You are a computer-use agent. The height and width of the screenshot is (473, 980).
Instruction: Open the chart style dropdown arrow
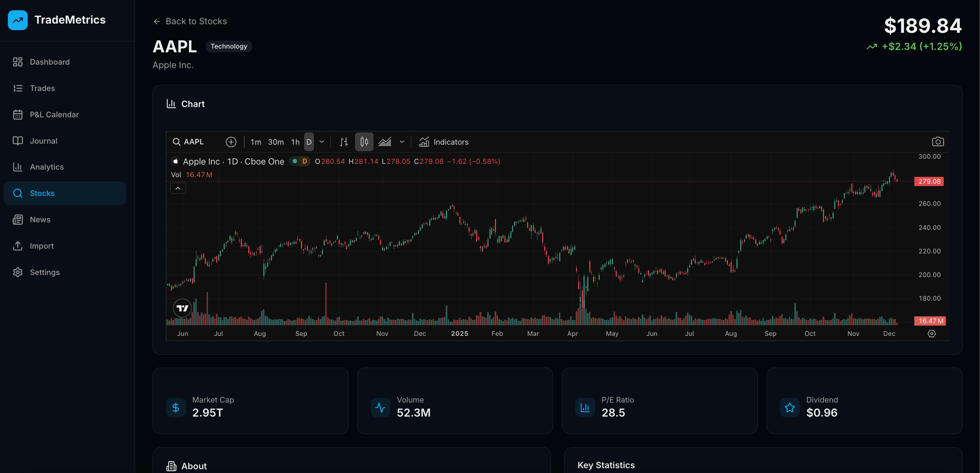402,142
